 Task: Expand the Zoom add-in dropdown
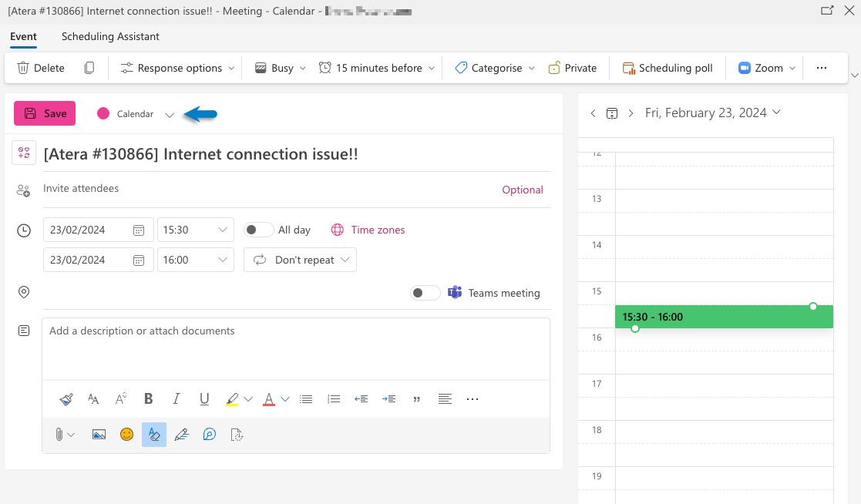tap(792, 68)
